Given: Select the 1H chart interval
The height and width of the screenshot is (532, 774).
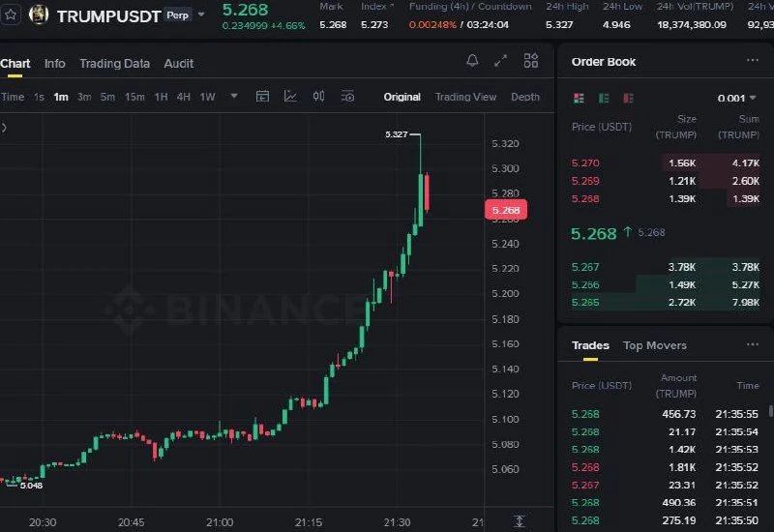Looking at the screenshot, I should click(162, 97).
